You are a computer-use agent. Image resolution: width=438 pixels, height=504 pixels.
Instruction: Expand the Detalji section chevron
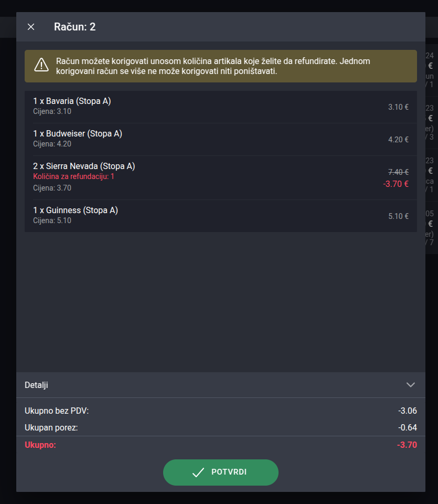410,385
